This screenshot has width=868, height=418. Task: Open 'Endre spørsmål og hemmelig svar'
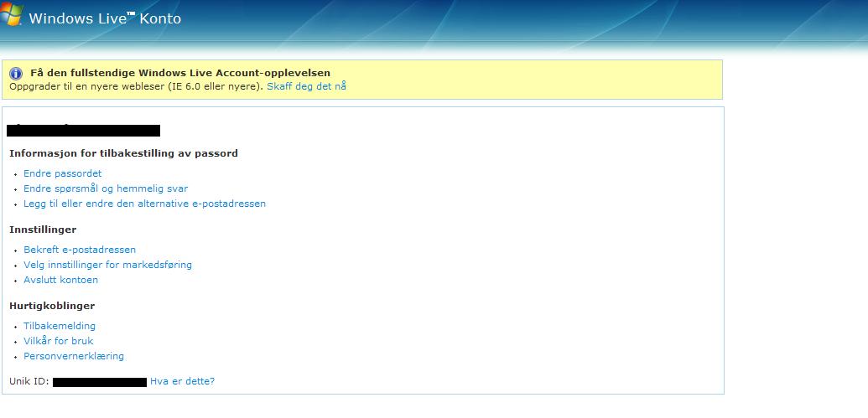click(106, 188)
